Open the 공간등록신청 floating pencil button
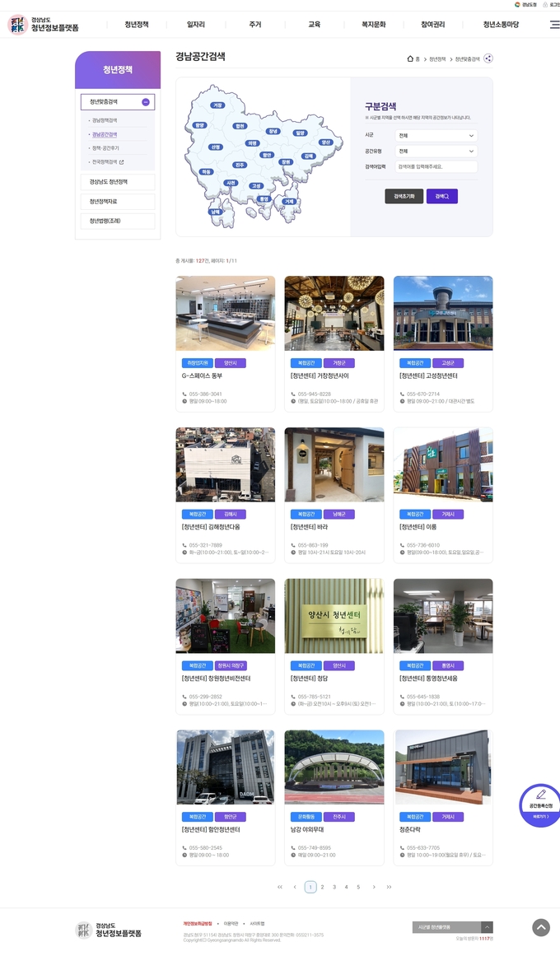The image size is (560, 956). [x=540, y=804]
